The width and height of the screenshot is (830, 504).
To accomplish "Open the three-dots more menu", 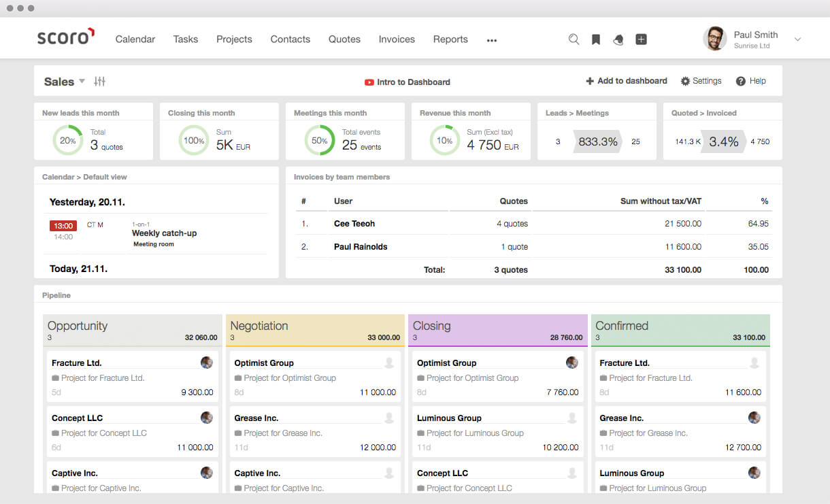I will pyautogui.click(x=492, y=40).
